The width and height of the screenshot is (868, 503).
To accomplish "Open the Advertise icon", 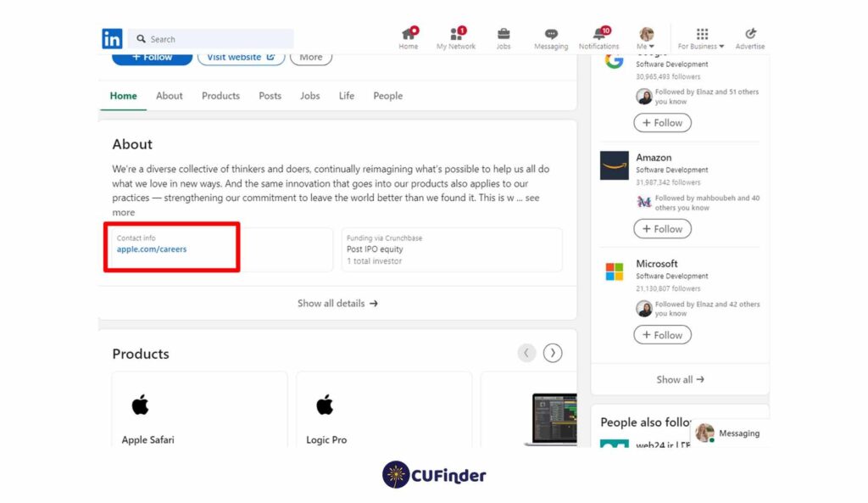I will point(750,38).
